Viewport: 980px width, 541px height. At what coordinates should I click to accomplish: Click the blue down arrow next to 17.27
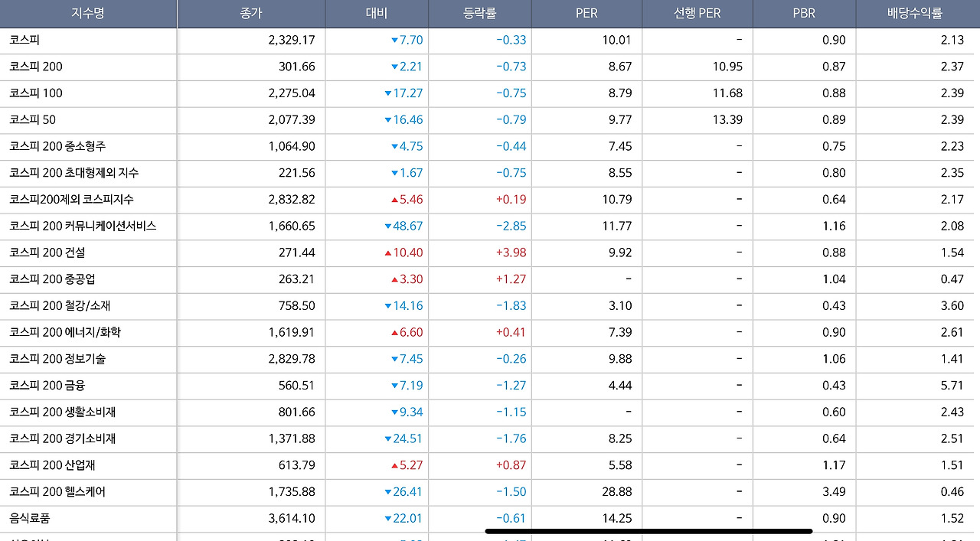(388, 93)
